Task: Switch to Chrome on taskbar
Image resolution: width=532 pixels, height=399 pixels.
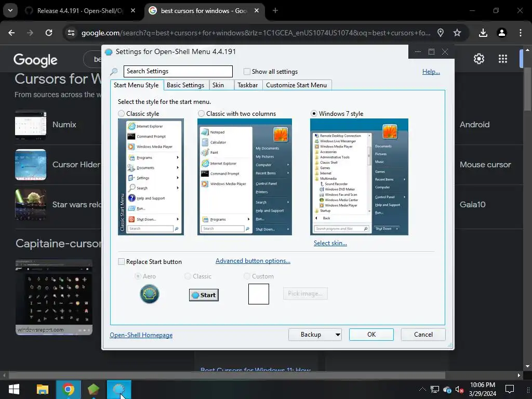Action: 68,389
